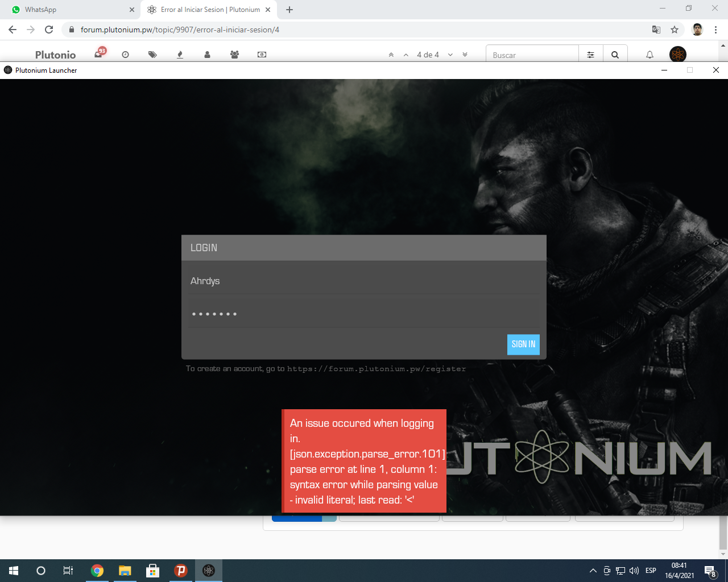Click the Plutonio forum brand link
The width and height of the screenshot is (728, 582).
tap(55, 55)
